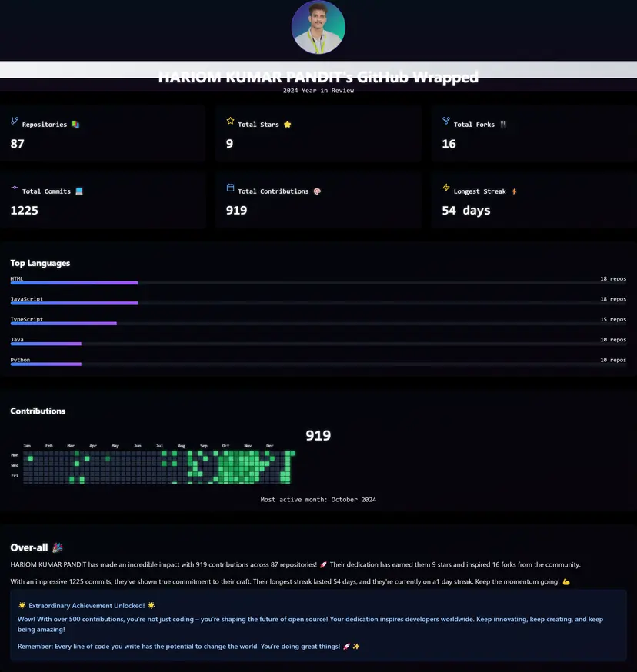Open the profile avatar photo at the top
This screenshot has height=672, width=637.
(318, 27)
